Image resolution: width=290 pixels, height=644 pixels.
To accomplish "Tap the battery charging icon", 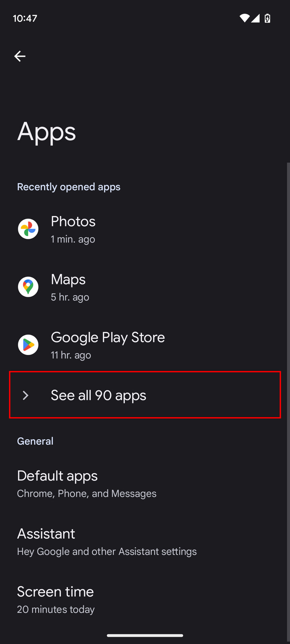I will point(268,18).
